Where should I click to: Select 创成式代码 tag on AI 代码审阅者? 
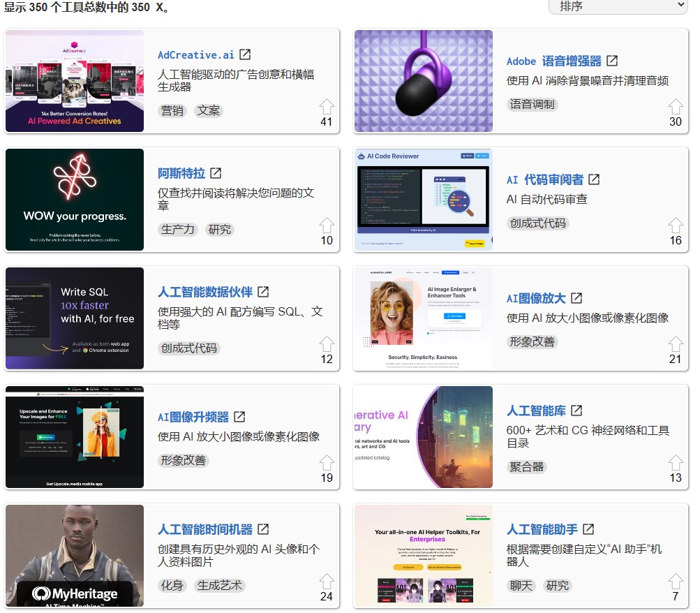coord(538,223)
